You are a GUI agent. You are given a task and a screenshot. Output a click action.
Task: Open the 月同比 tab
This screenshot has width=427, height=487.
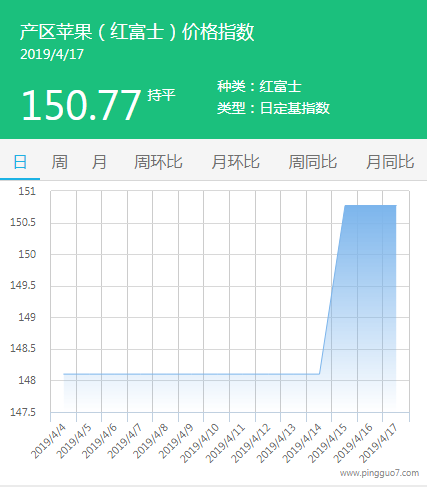click(x=390, y=162)
